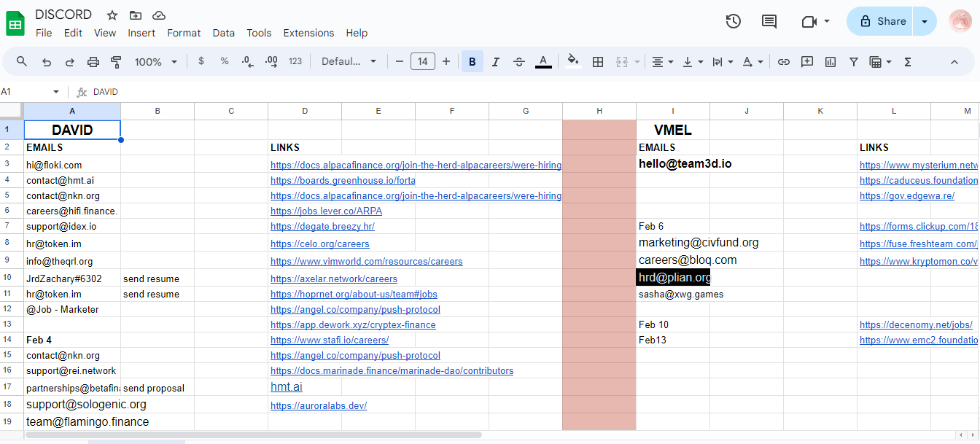Open the text wrapping dropdown
980x444 pixels.
click(x=723, y=62)
